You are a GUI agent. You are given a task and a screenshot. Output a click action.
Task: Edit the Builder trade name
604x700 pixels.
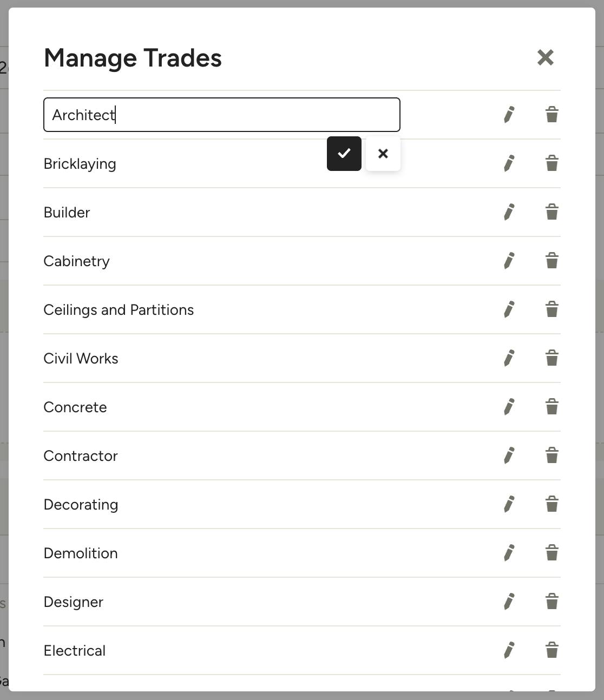click(x=509, y=212)
